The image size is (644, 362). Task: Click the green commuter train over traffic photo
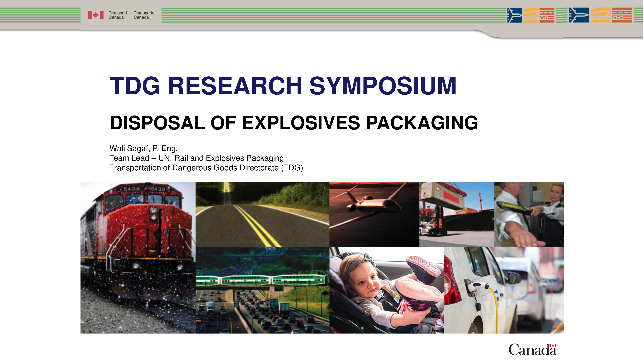pos(262,290)
